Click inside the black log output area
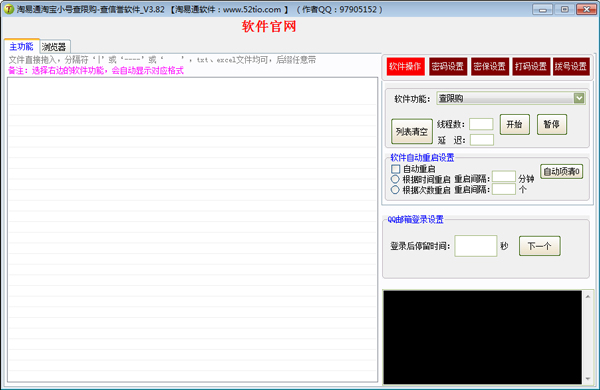Screen dimensions: 600x390 (483, 337)
